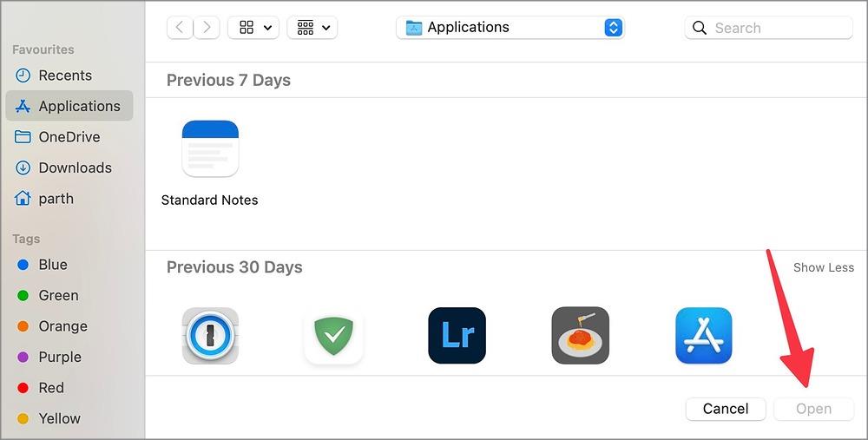Open the Applications location popup menu
The height and width of the screenshot is (440, 868).
click(510, 28)
